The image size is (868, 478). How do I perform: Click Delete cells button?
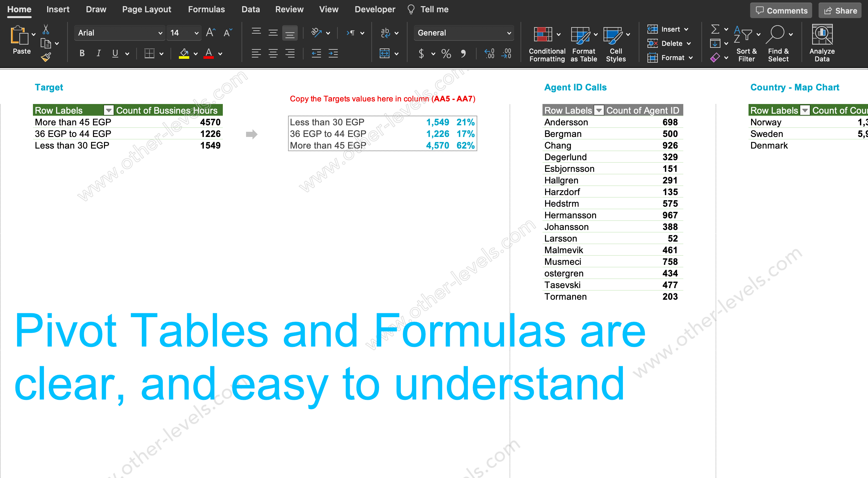668,44
